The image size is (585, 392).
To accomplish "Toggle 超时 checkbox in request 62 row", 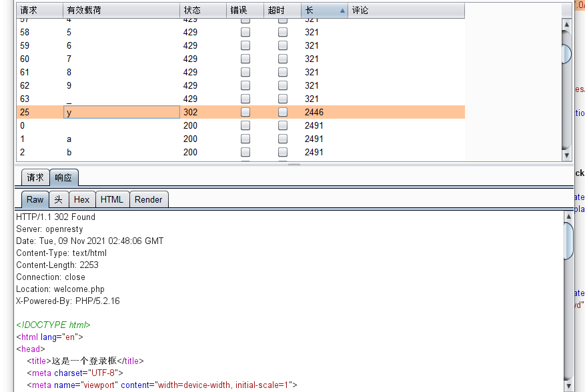I will click(283, 85).
